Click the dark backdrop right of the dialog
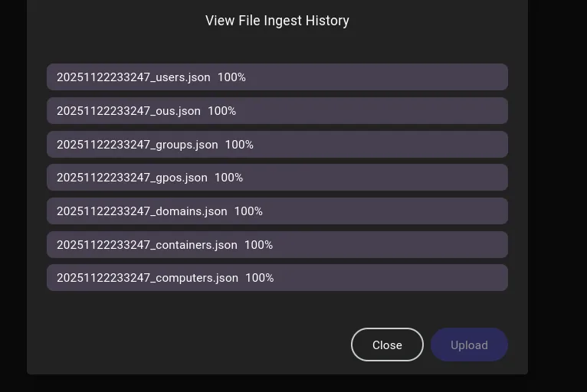 557,191
